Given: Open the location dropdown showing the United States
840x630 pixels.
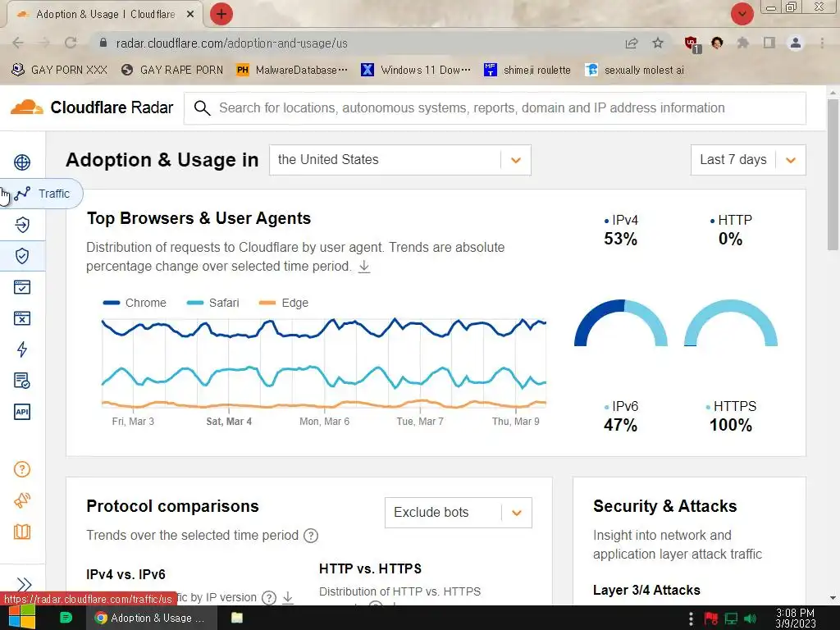Looking at the screenshot, I should (x=400, y=160).
